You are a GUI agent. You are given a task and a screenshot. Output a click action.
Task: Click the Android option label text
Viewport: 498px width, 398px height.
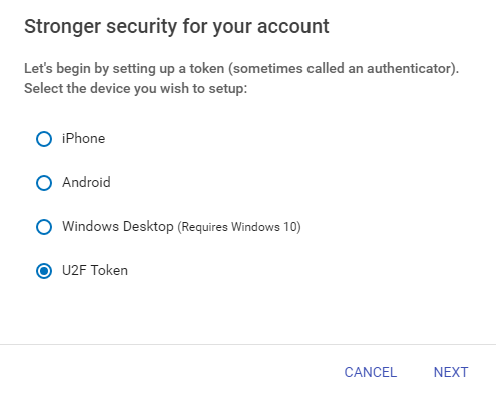click(x=86, y=182)
